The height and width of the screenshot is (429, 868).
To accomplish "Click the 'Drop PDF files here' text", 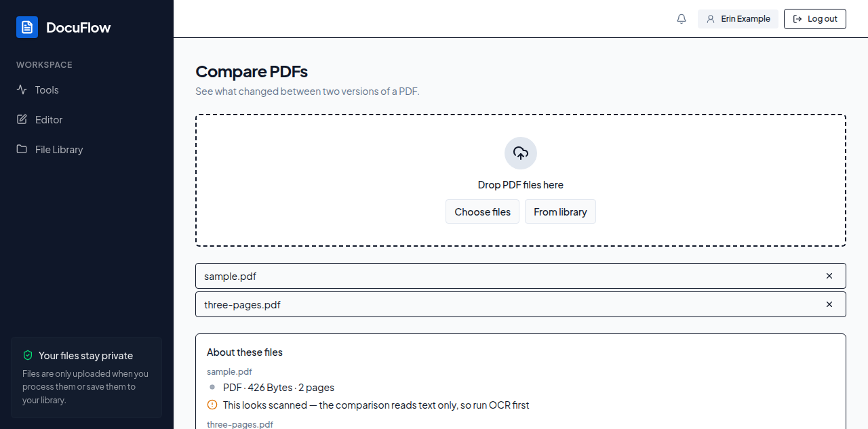I will [521, 185].
